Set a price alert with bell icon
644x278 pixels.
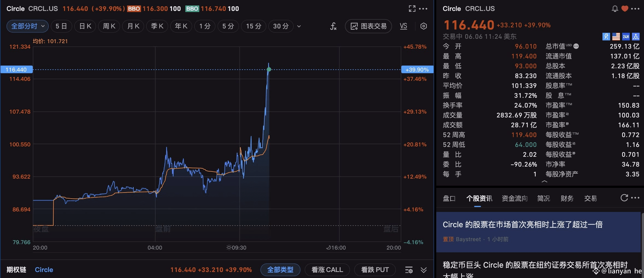[x=615, y=9]
